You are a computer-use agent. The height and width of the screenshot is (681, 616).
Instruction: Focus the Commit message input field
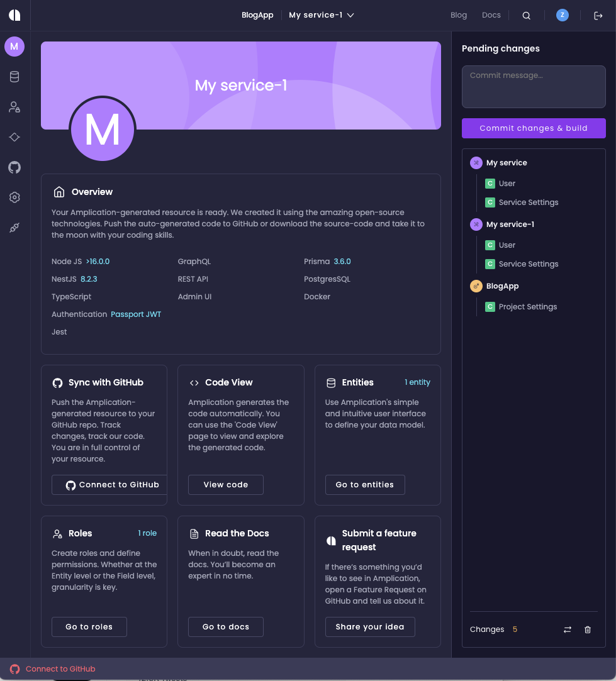pyautogui.click(x=534, y=87)
